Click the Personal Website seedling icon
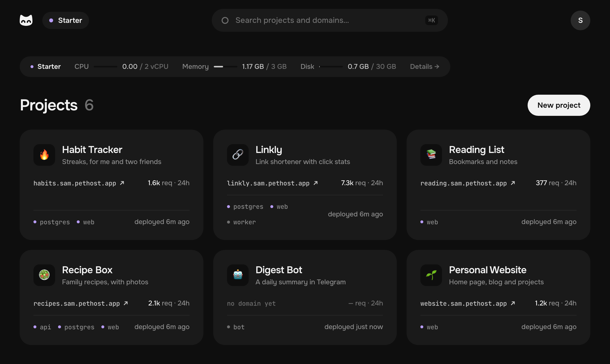The height and width of the screenshot is (364, 610). (431, 275)
